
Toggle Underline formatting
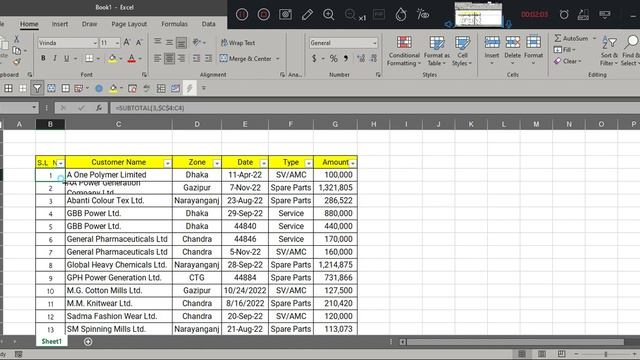point(67,58)
